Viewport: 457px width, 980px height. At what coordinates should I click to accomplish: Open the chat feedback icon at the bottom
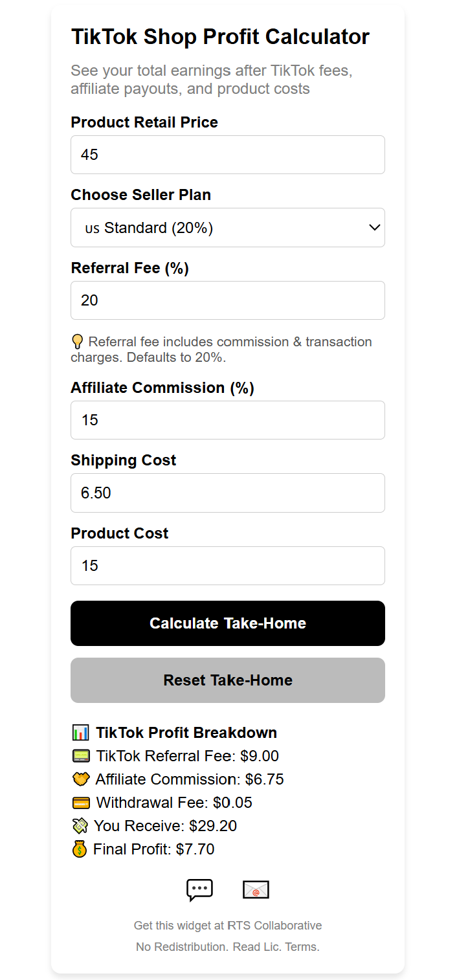[199, 889]
